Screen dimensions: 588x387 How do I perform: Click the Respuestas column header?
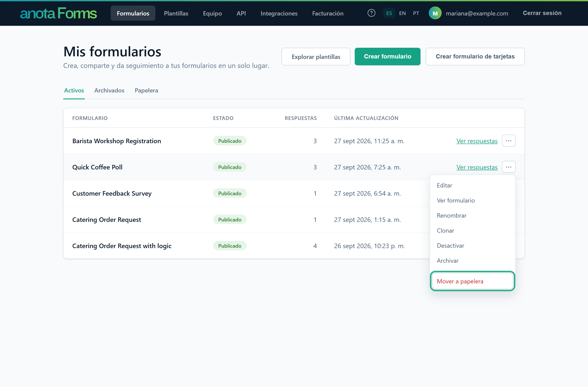coord(300,118)
